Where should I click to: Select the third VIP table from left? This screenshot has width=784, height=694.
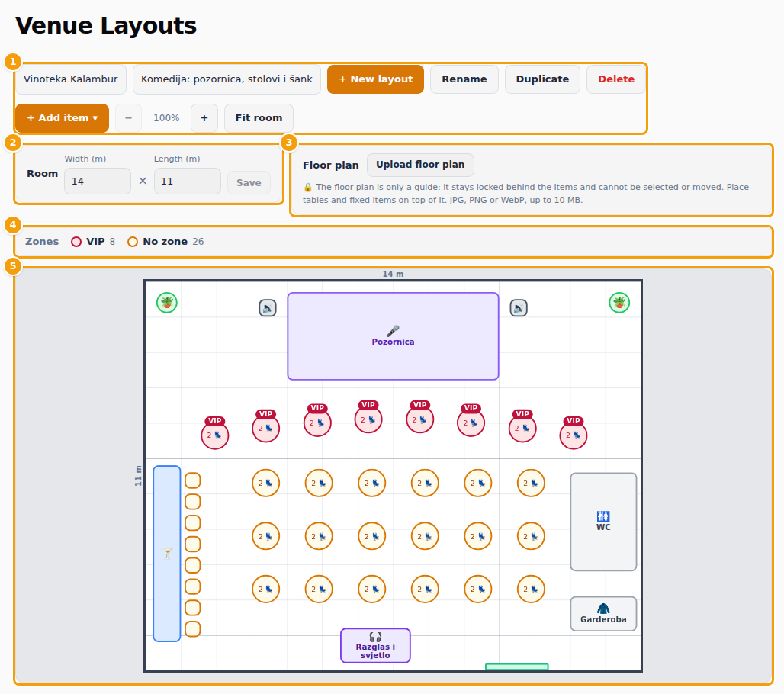click(317, 422)
